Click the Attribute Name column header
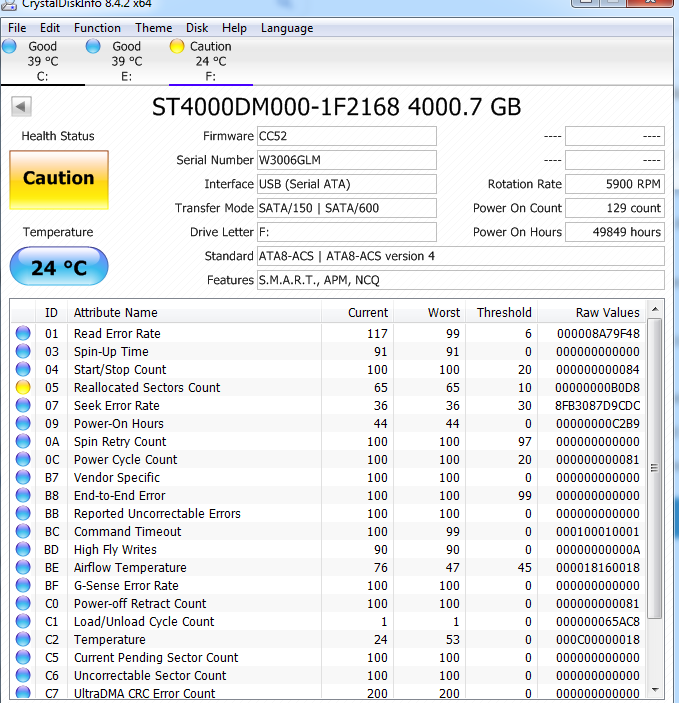 (x=194, y=312)
